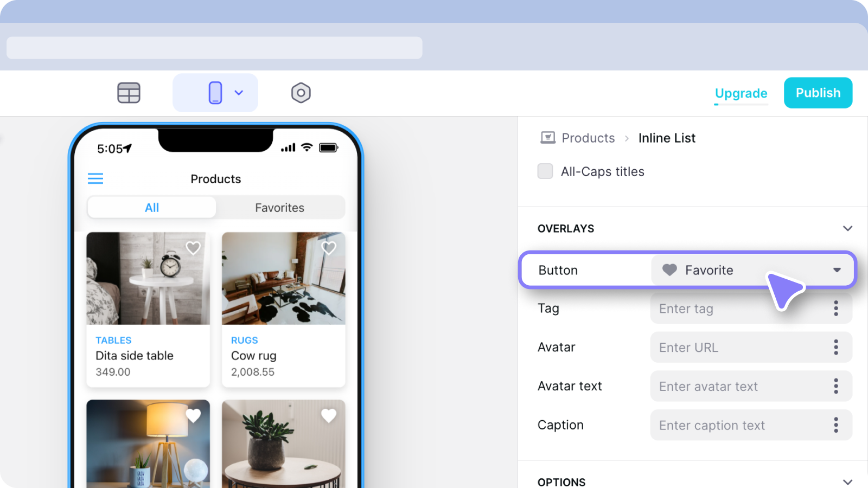The width and height of the screenshot is (868, 488).
Task: Select the phone layout icon
Action: (x=215, y=93)
